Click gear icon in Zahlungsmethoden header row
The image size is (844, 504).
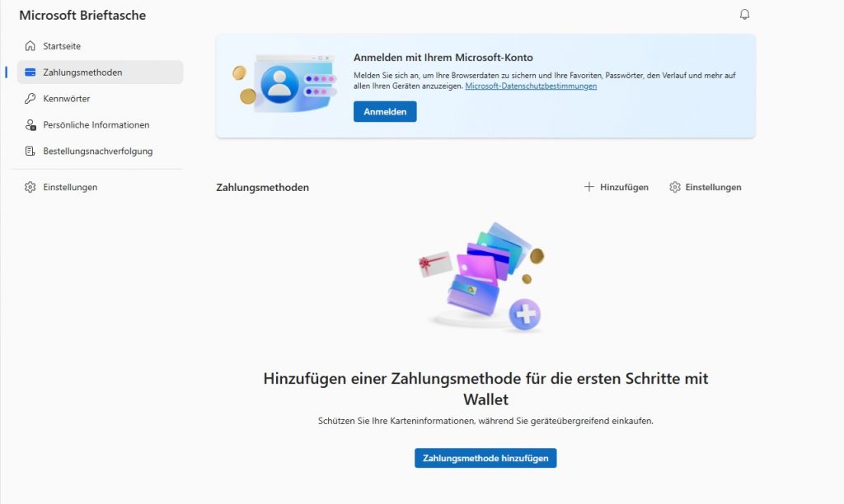[675, 187]
